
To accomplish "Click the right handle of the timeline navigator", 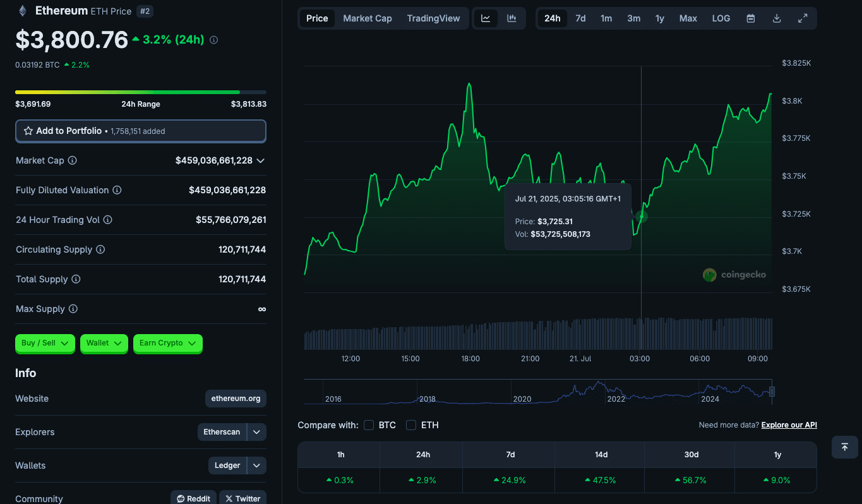I will click(x=772, y=392).
